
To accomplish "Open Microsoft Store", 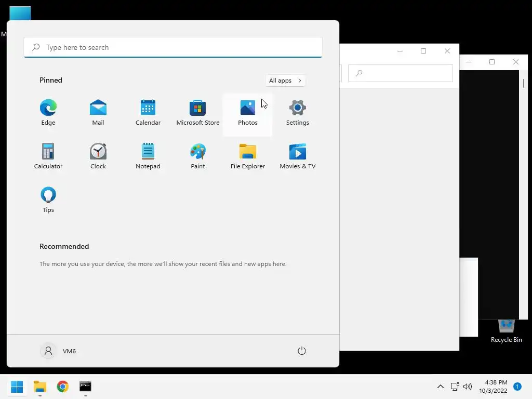I will click(198, 113).
